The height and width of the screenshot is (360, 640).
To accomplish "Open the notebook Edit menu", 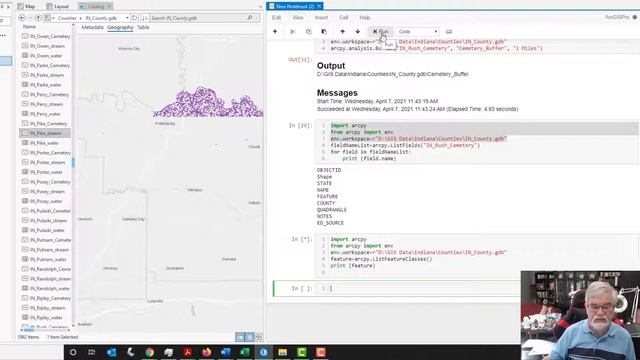I will pos(276,18).
